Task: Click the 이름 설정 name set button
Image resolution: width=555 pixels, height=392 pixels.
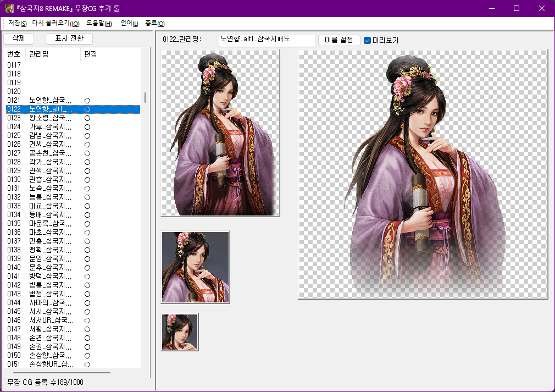Action: click(x=338, y=40)
